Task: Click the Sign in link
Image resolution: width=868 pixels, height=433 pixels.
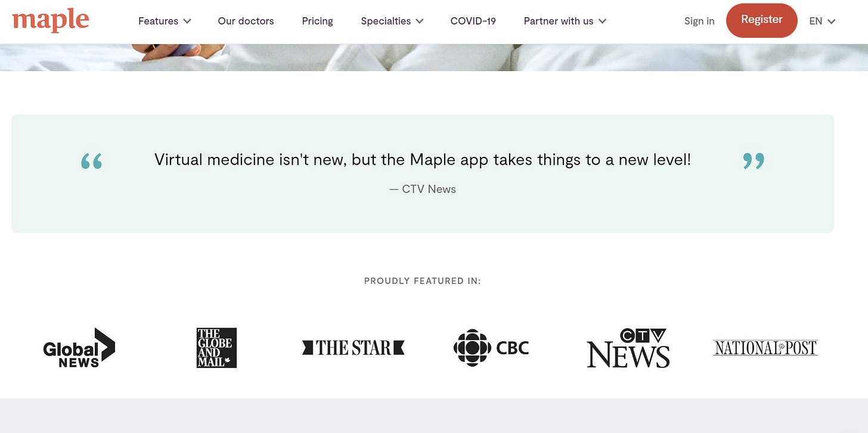Action: tap(699, 21)
